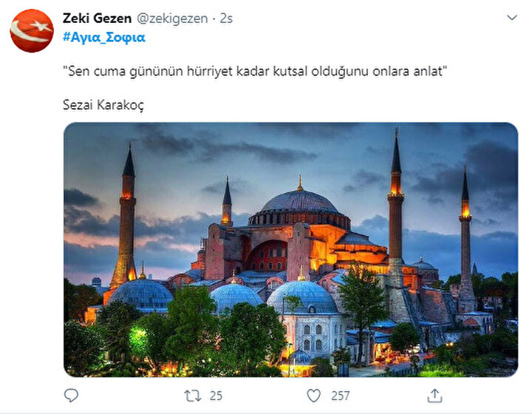Open Zeki Gezen's Turkish flag avatar
Image resolution: width=532 pixels, height=414 pixels.
[32, 31]
